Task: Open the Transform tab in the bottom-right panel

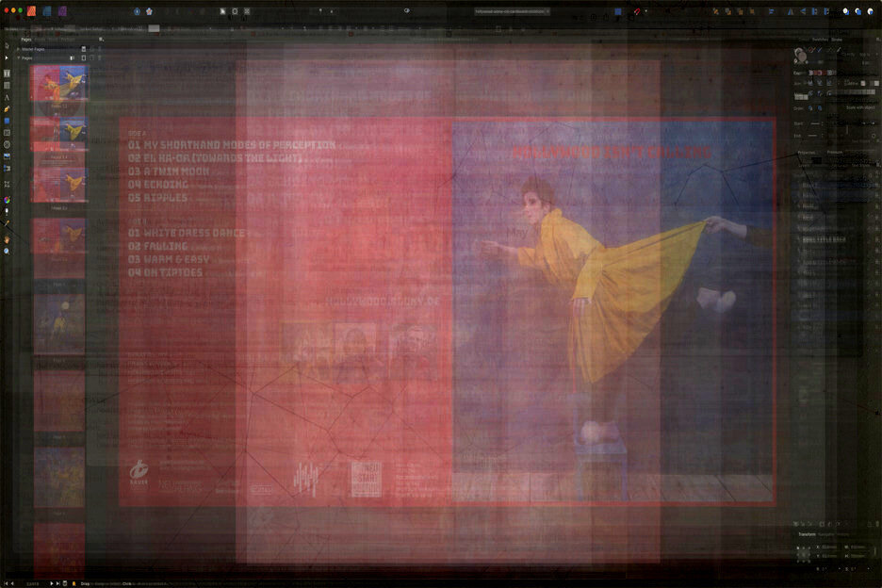Action: click(x=808, y=534)
